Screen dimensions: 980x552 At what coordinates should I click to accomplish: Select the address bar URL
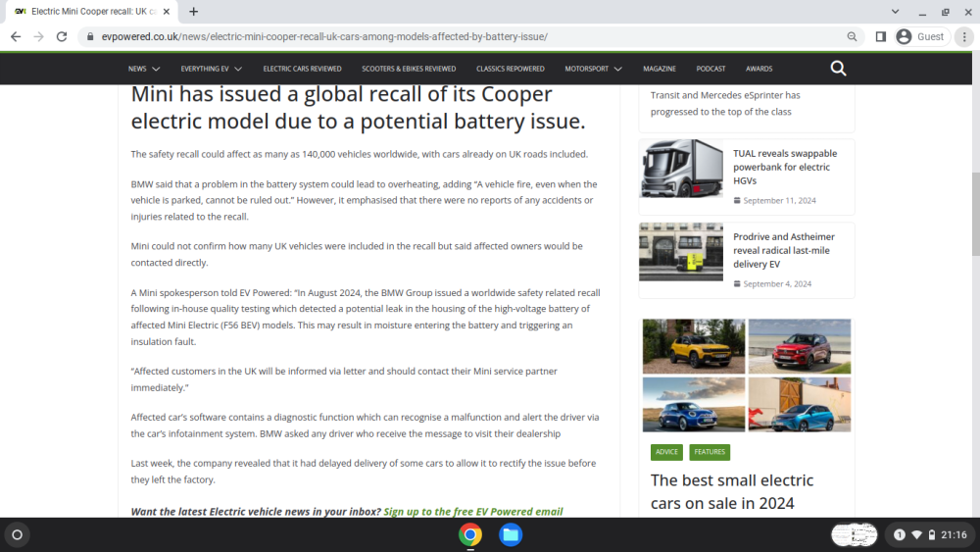(x=324, y=37)
